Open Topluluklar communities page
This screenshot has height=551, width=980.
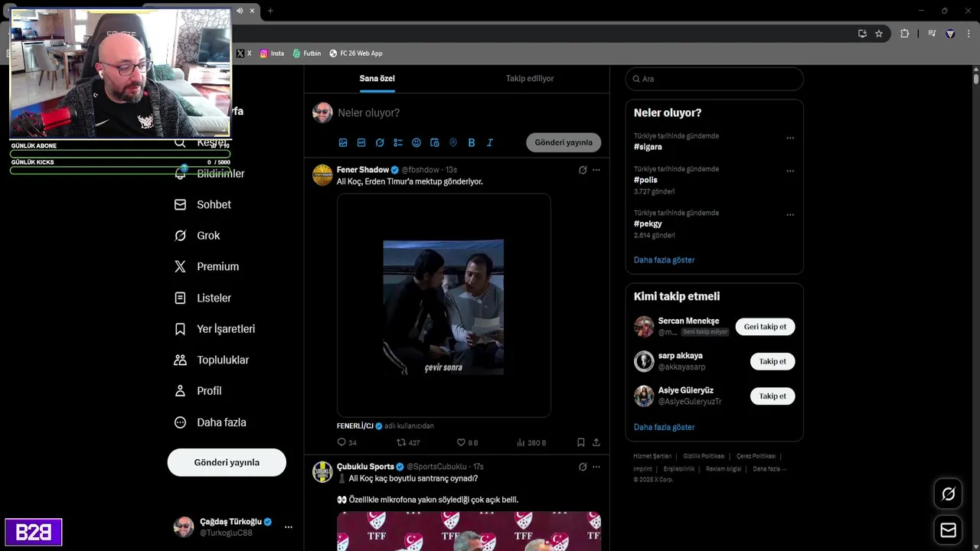[x=211, y=360]
